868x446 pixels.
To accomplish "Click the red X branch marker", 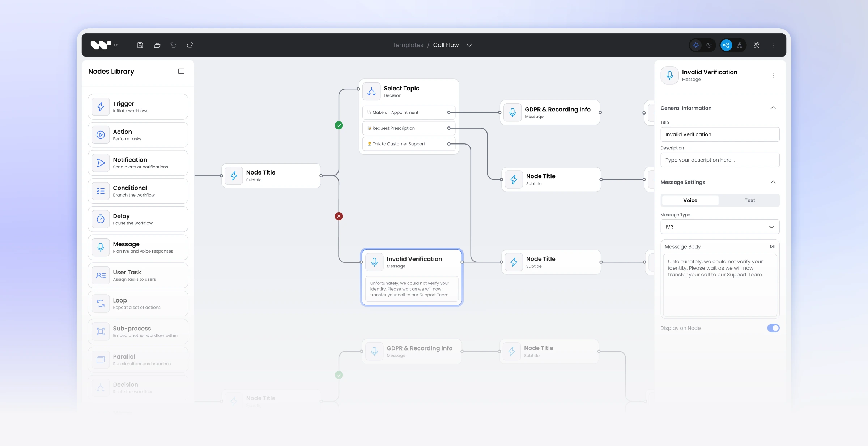I will [339, 216].
